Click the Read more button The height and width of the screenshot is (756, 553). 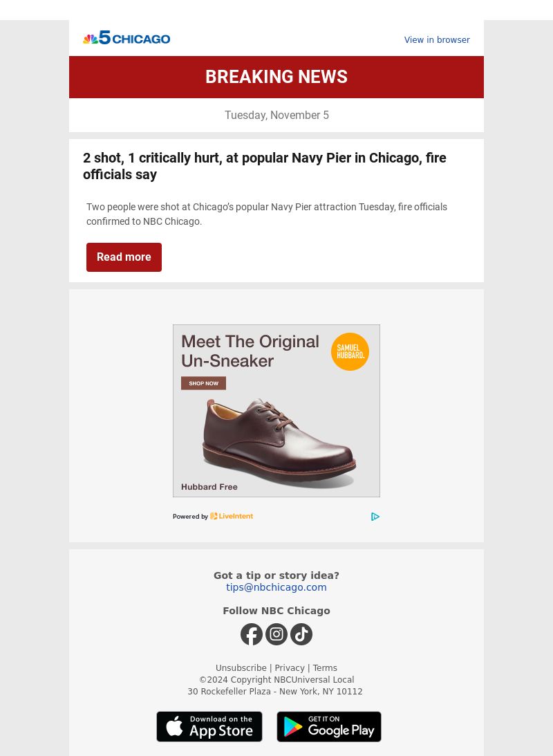(x=124, y=257)
